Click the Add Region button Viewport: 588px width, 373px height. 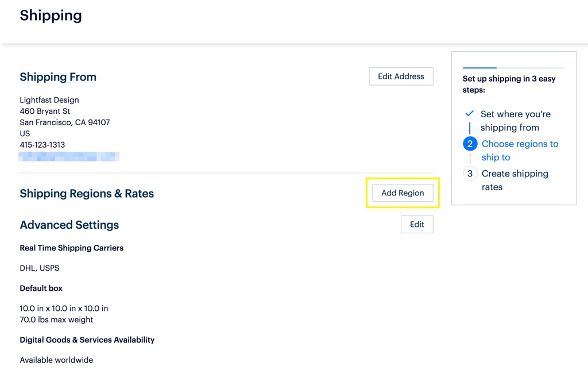point(403,193)
